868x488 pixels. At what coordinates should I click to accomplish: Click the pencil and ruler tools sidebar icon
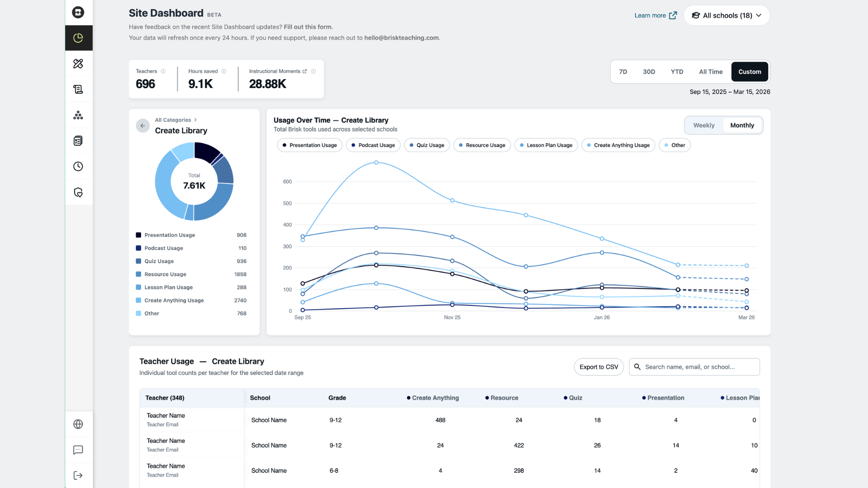[78, 64]
